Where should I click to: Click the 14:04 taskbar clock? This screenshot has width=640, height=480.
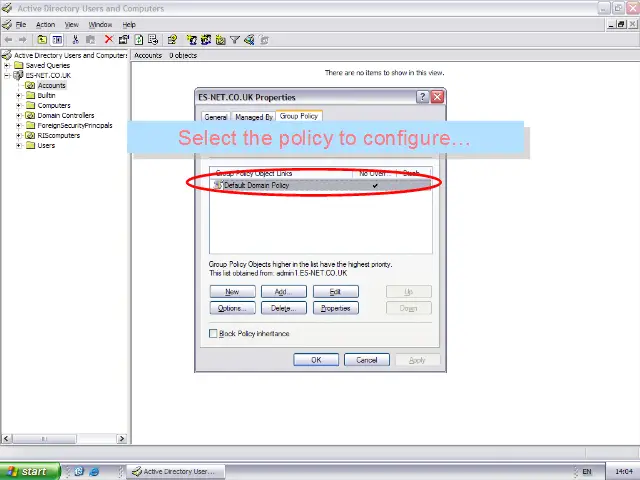623,471
